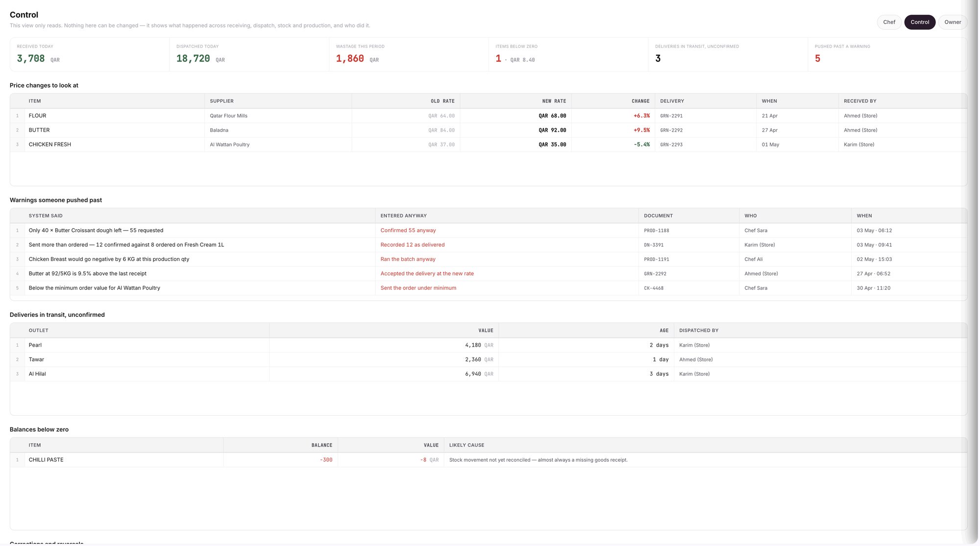
Task: Select the Control view tab
Action: pyautogui.click(x=920, y=22)
